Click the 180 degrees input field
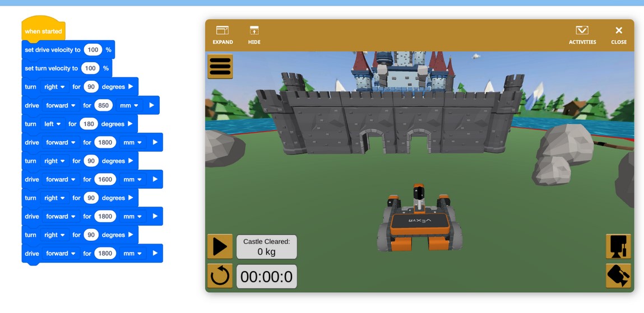Viewport: 644px width, 313px height. [x=89, y=124]
